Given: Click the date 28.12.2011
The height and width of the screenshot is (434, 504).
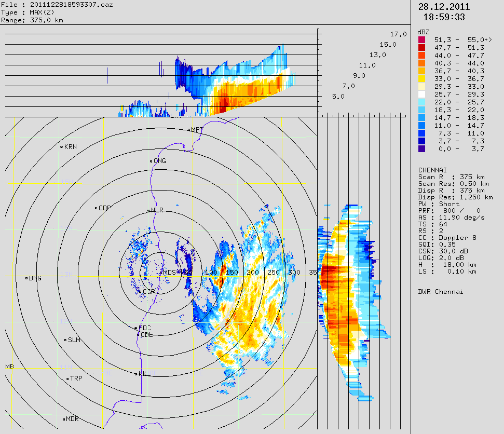Looking at the screenshot, I should pyautogui.click(x=444, y=7).
